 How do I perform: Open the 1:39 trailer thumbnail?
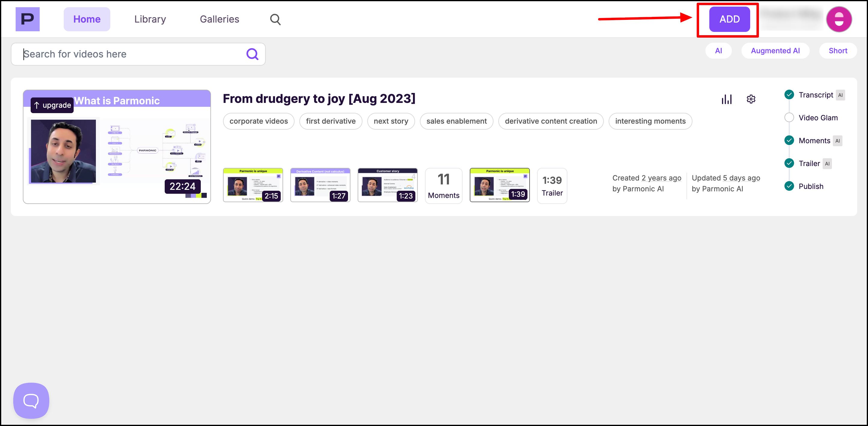500,185
